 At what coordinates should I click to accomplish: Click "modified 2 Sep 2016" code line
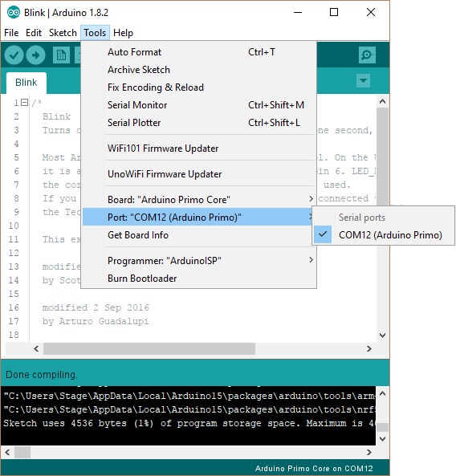96,307
